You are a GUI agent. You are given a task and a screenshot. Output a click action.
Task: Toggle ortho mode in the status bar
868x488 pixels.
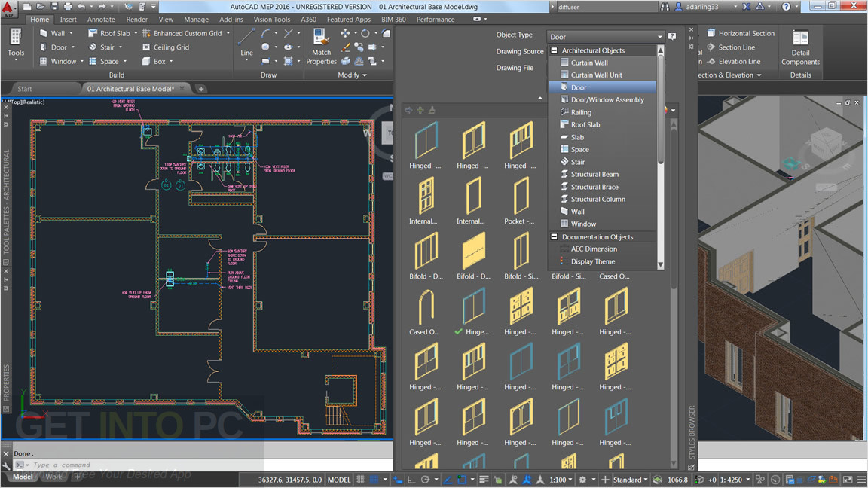[411, 480]
